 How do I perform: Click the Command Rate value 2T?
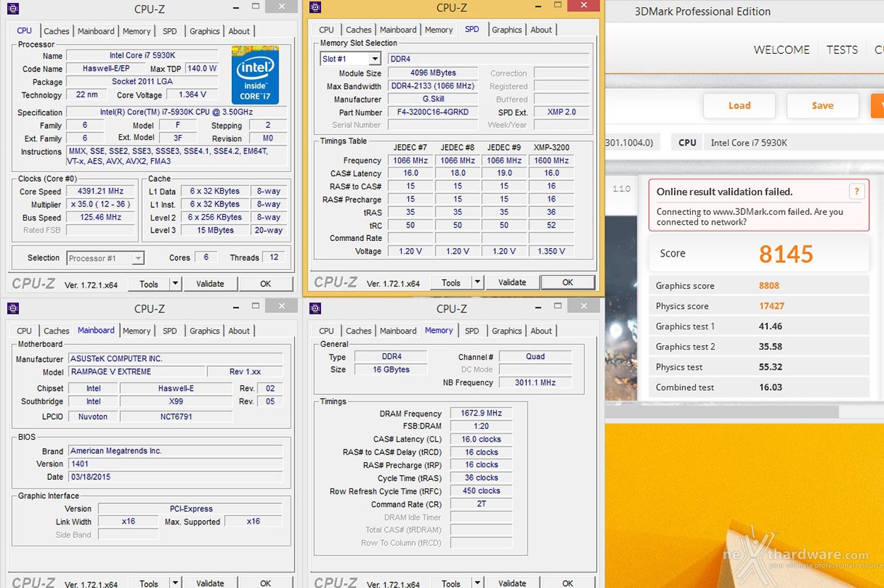[481, 505]
